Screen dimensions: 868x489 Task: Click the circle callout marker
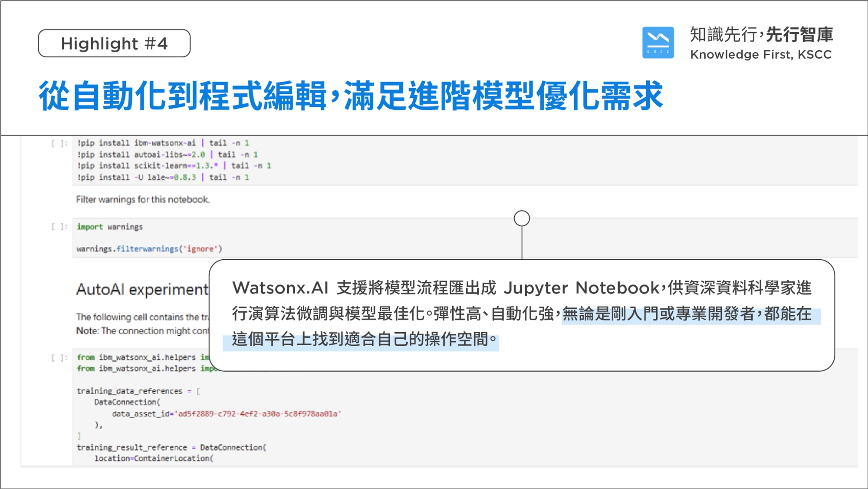(522, 218)
